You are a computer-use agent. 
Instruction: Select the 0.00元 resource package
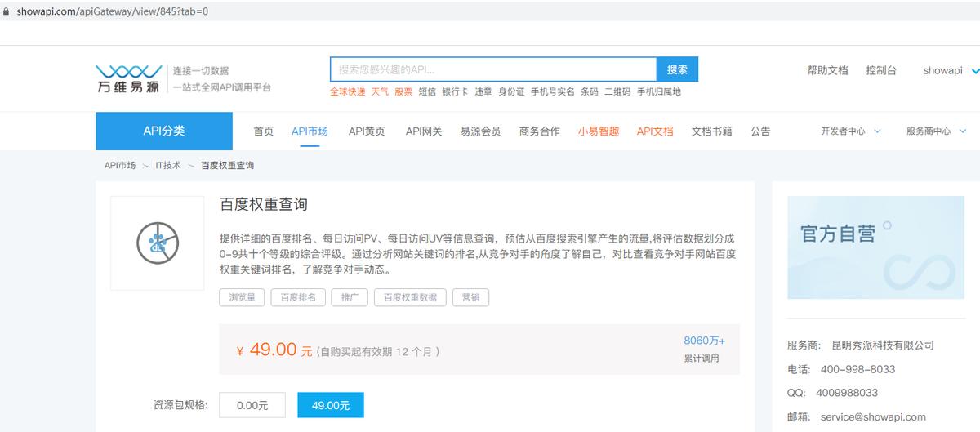click(x=252, y=405)
